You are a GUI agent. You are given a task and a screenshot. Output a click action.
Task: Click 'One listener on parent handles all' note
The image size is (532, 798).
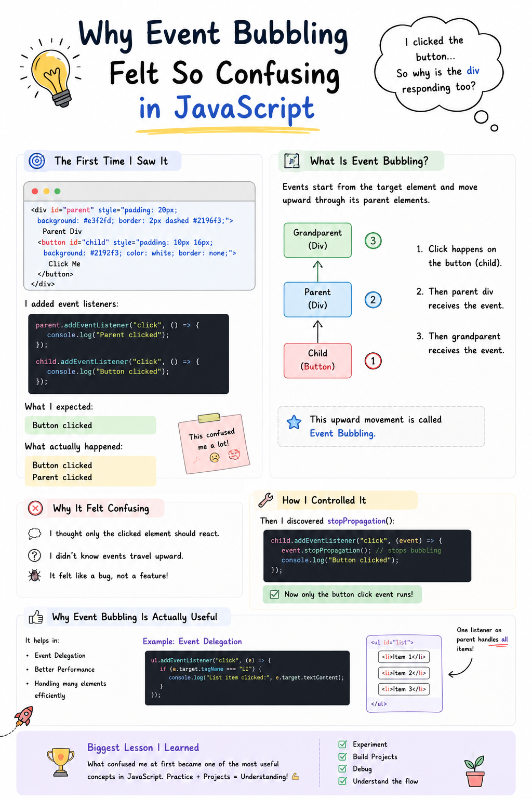click(482, 640)
